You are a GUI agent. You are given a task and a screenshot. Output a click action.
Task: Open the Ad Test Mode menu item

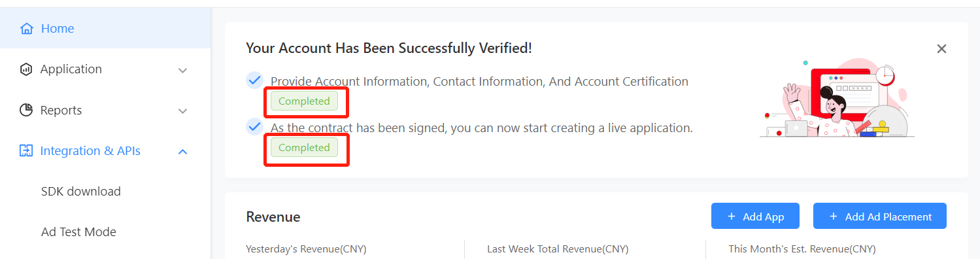point(78,232)
